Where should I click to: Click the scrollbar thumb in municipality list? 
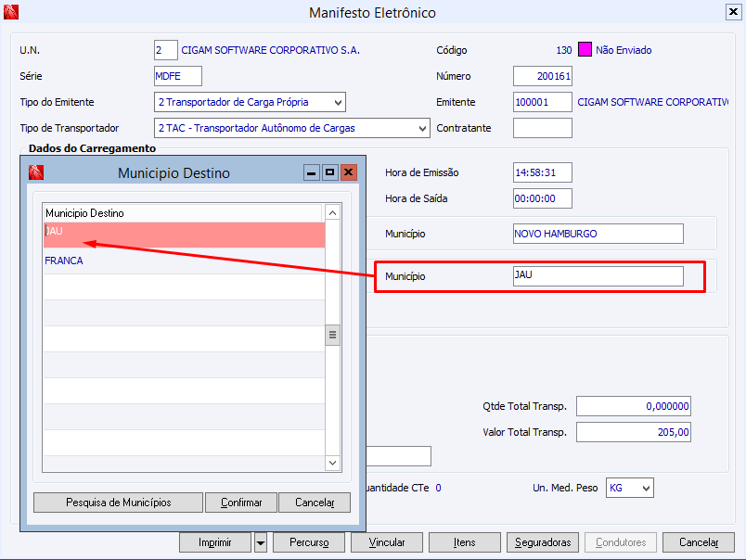[332, 335]
